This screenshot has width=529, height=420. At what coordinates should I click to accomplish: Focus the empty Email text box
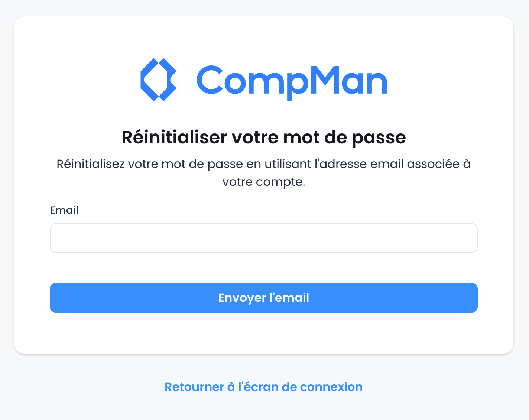[263, 238]
